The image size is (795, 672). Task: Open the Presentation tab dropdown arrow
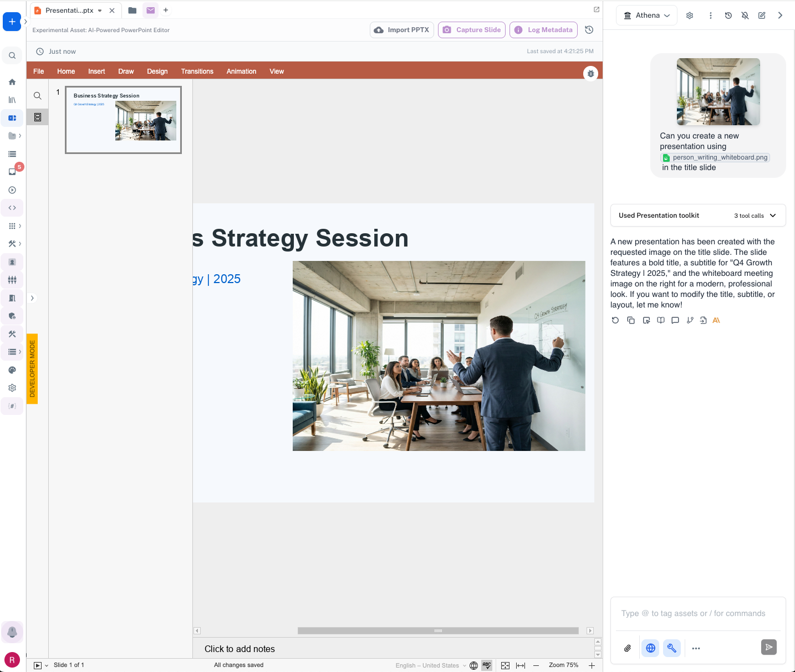click(x=100, y=11)
